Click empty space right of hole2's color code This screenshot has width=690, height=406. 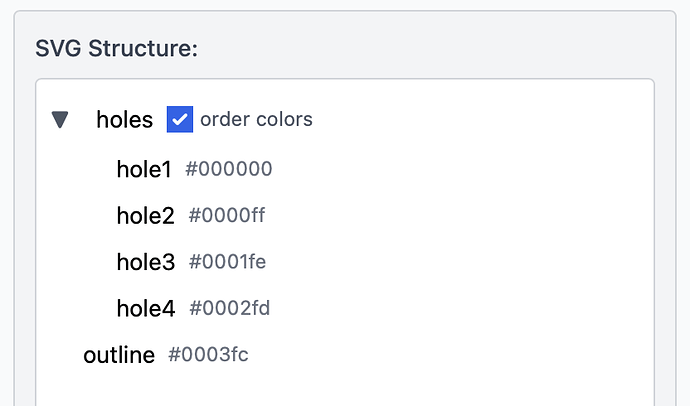pyautogui.click(x=450, y=216)
